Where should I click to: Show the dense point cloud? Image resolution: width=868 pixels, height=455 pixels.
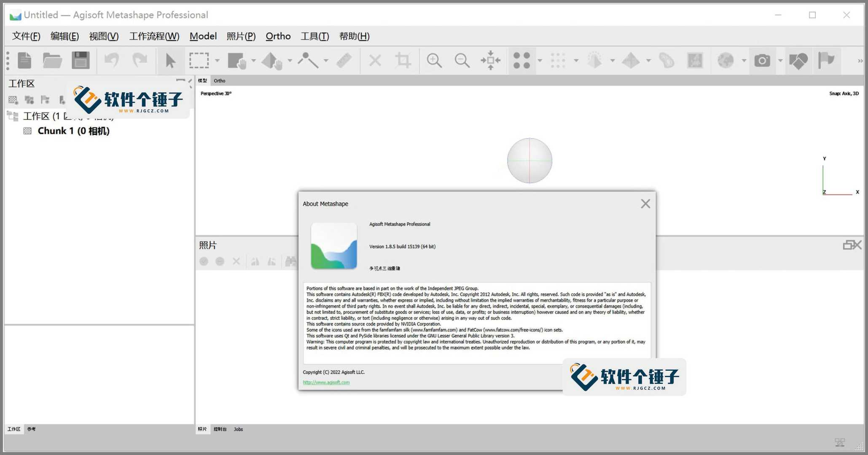558,61
